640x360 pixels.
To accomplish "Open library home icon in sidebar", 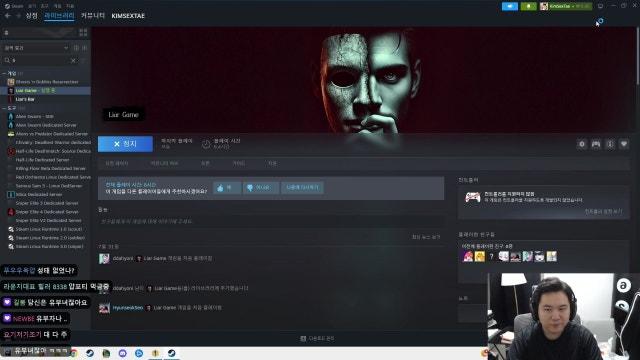I will tap(7, 33).
